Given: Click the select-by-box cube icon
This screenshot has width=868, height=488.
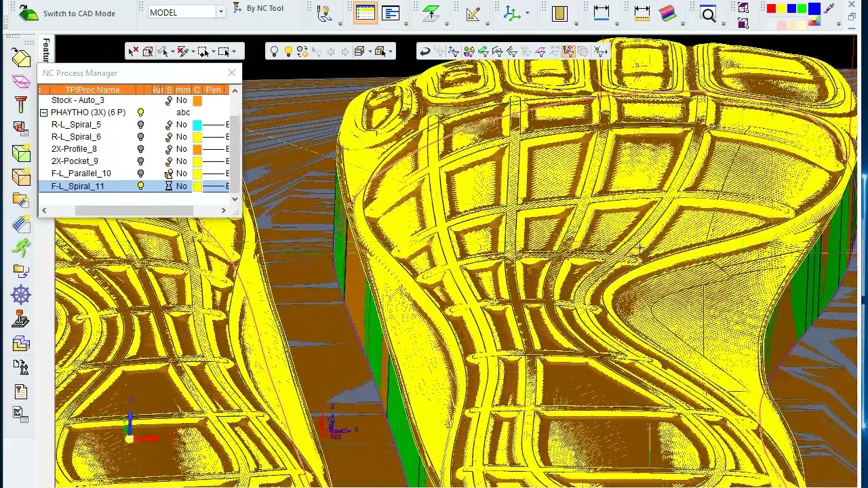Looking at the screenshot, I should click(x=148, y=52).
